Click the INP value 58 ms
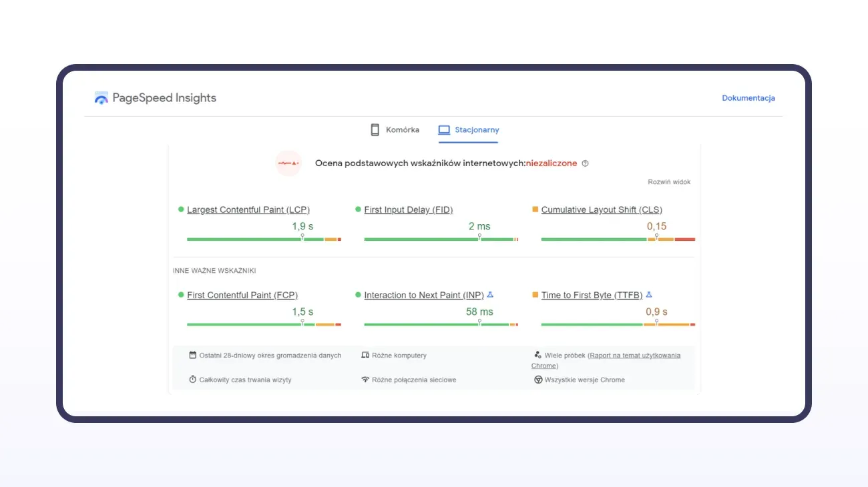The image size is (868, 487). click(479, 312)
